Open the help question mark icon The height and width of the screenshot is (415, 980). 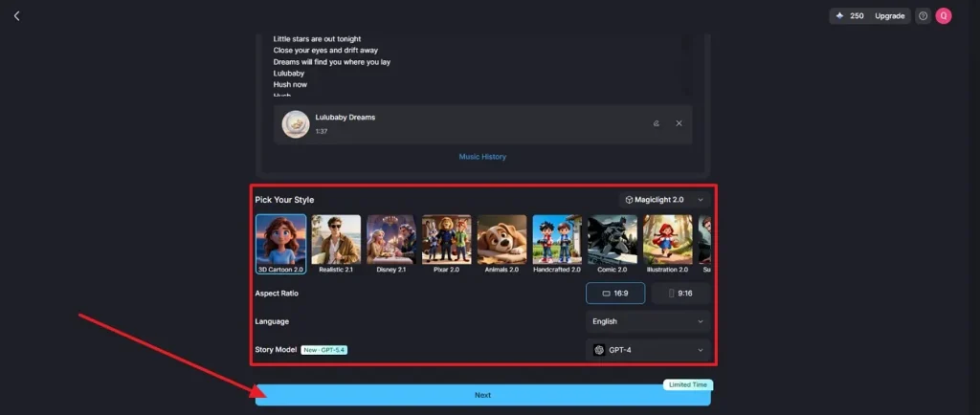click(x=923, y=16)
